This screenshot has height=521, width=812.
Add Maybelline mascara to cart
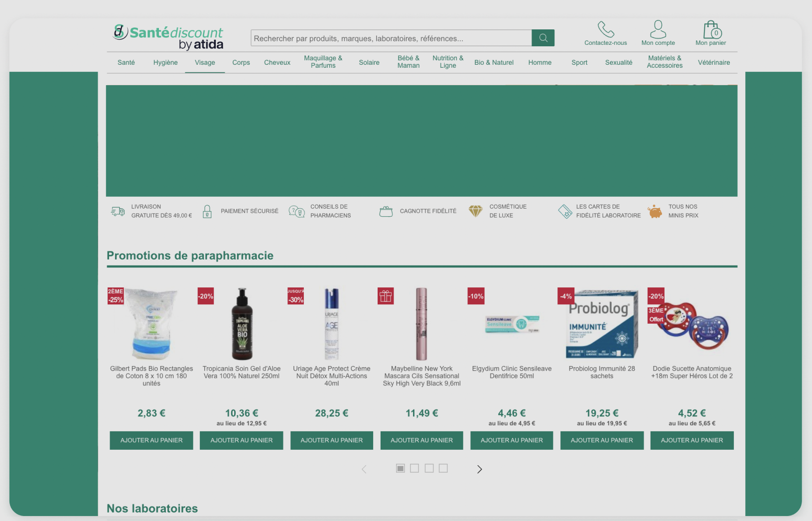point(422,440)
